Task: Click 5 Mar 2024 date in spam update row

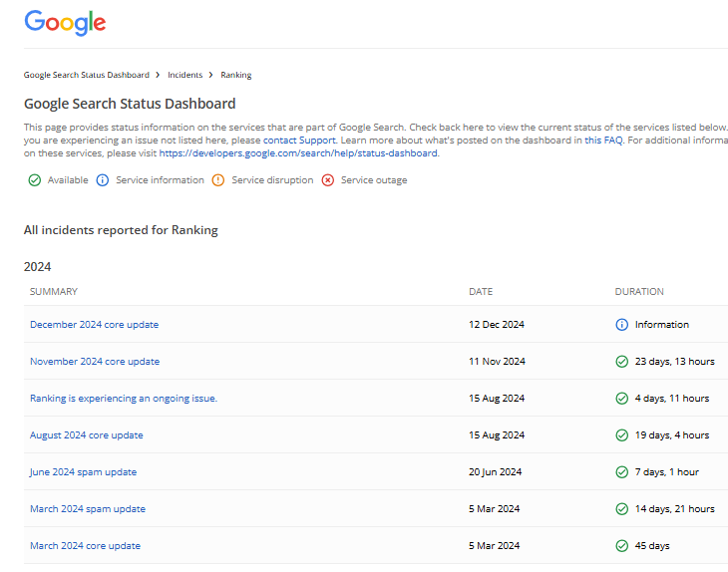Action: tap(494, 509)
